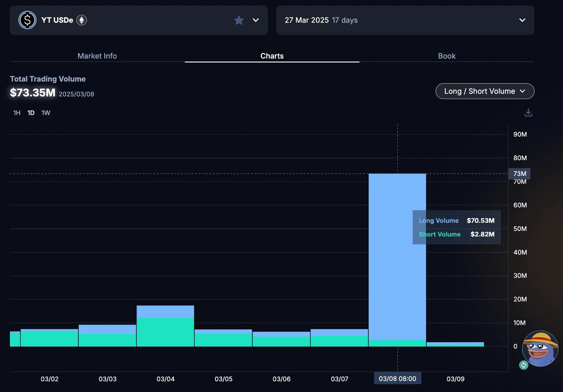Viewport: 563px width, 392px height.
Task: Open the 27 Mar 2025 maturity dropdown
Action: 522,20
